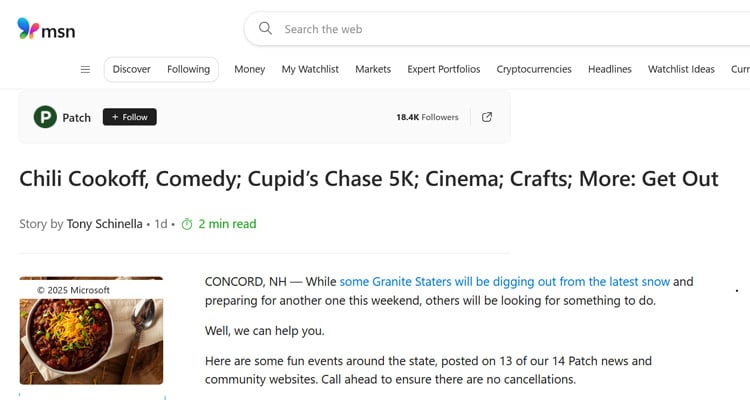This screenshot has height=400, width=750.
Task: Click the 1d article age text
Action: click(x=161, y=224)
